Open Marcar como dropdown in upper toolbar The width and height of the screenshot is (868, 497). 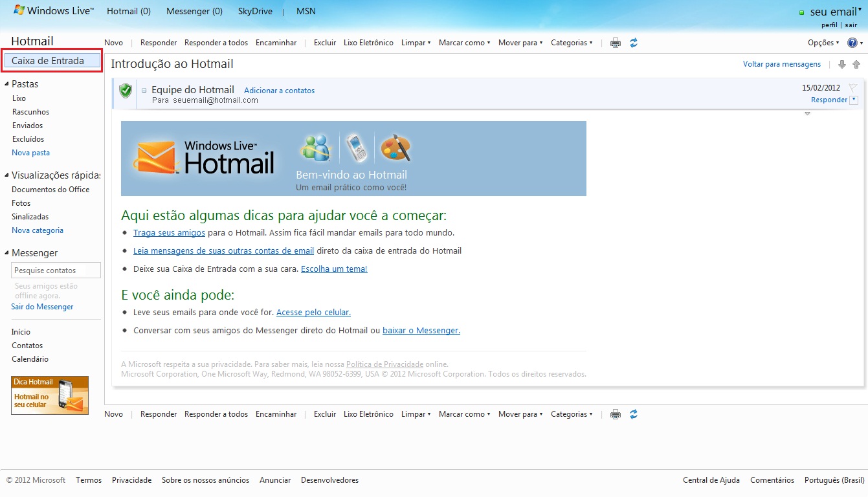(x=464, y=43)
